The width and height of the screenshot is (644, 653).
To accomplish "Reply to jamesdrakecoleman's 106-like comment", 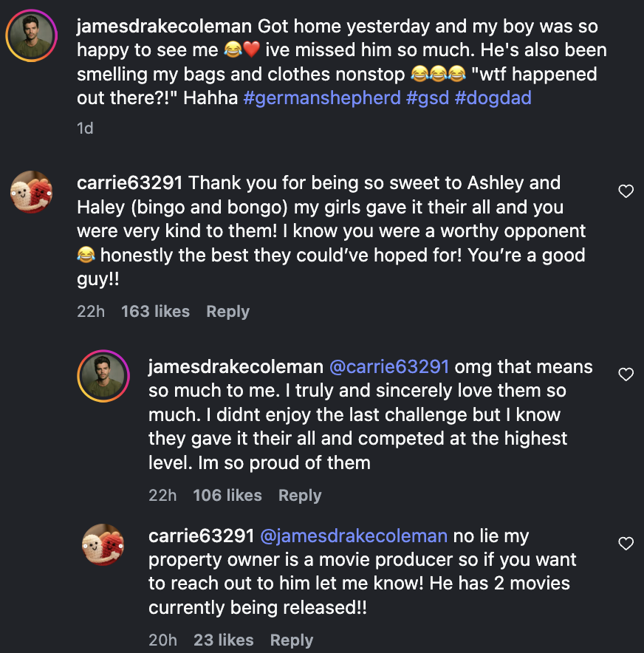I will [x=300, y=495].
